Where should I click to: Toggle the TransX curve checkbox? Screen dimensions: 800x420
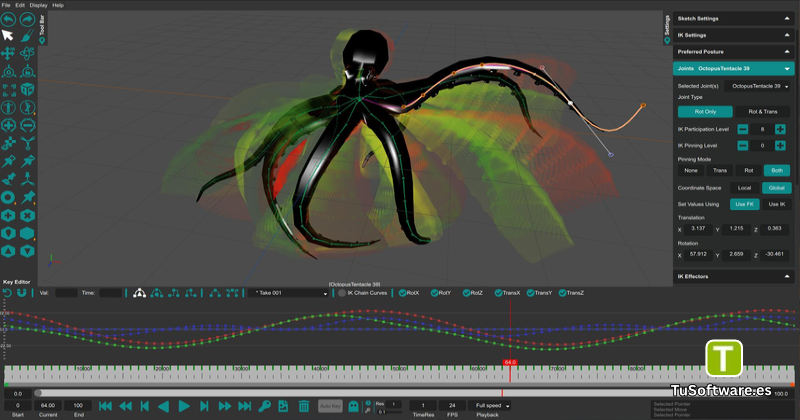coord(498,293)
